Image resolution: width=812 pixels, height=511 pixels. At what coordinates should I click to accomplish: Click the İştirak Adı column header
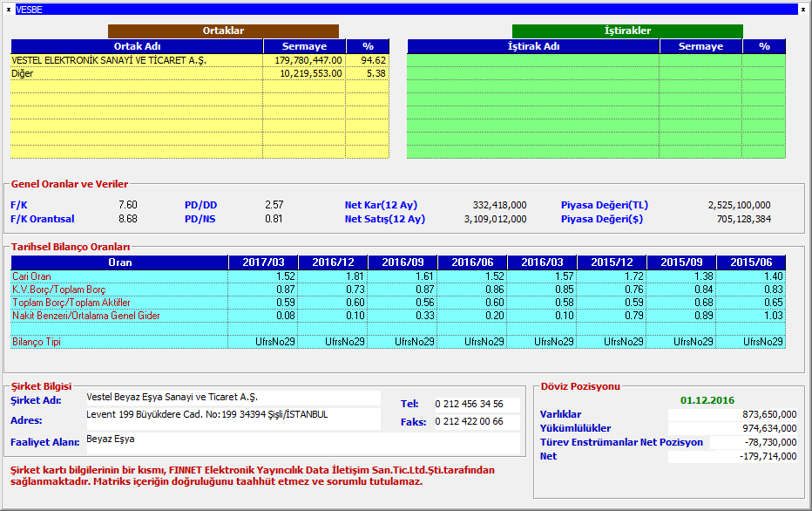point(533,46)
